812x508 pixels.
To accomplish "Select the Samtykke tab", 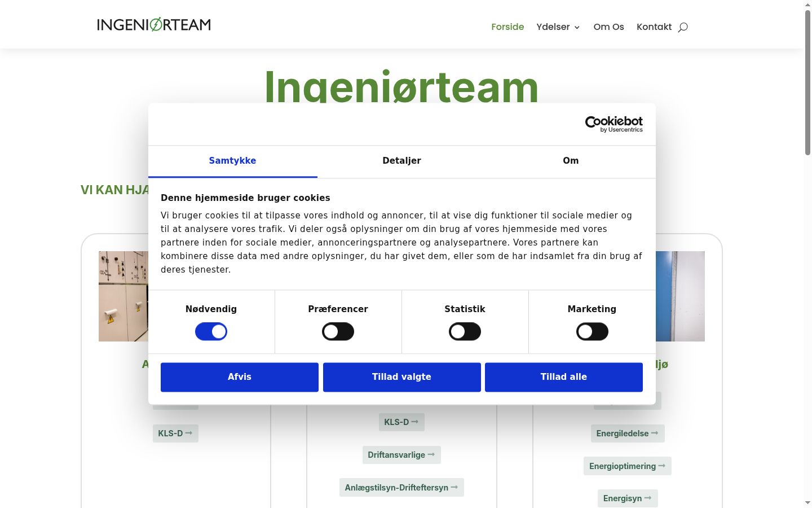I will click(x=232, y=161).
